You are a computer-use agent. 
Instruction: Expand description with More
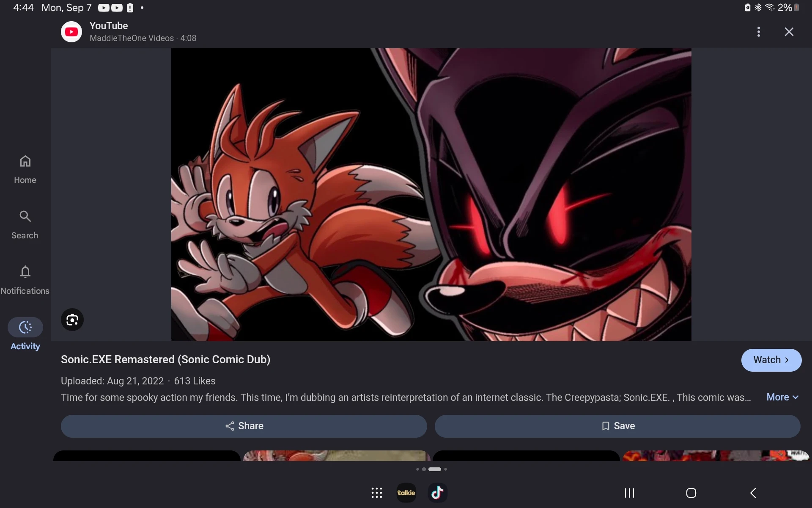click(782, 397)
